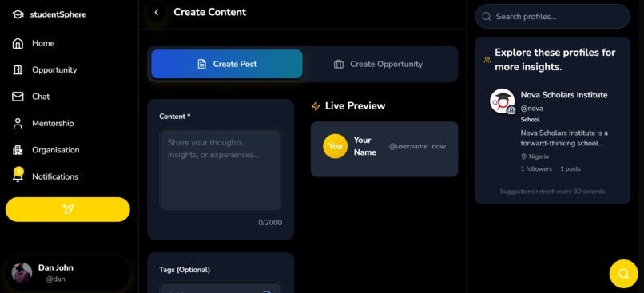Click the 0/2000 character counter
This screenshot has height=293, width=644.
270,223
